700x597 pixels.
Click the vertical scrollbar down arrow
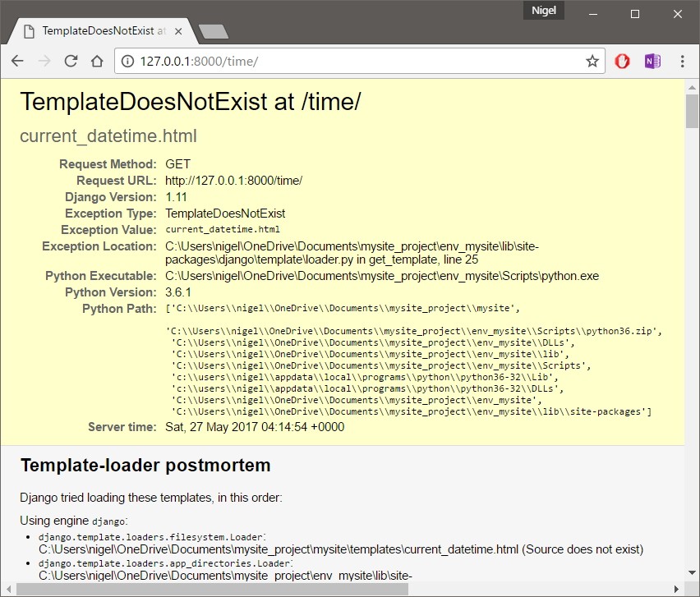692,572
